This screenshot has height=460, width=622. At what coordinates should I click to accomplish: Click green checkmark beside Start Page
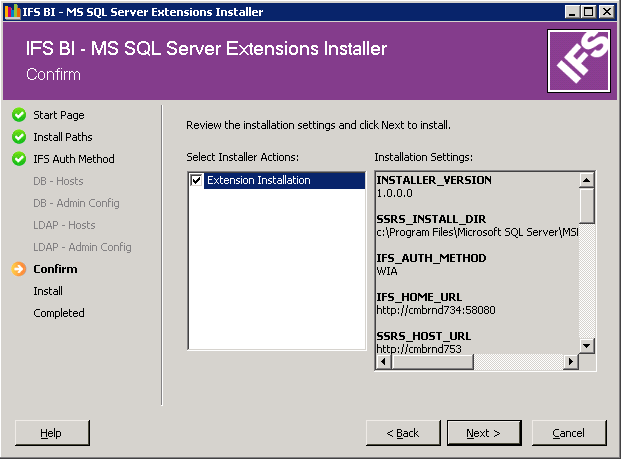(x=19, y=115)
